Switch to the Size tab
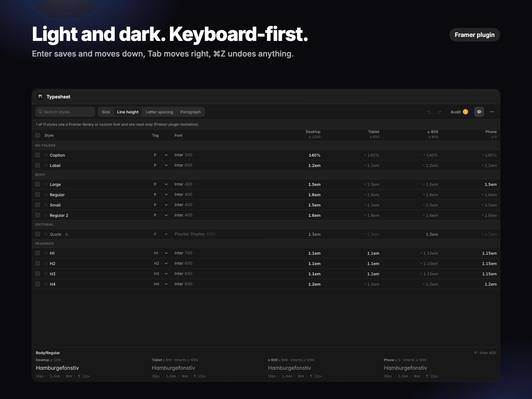Screen dimensions: 532x399 click(106, 112)
